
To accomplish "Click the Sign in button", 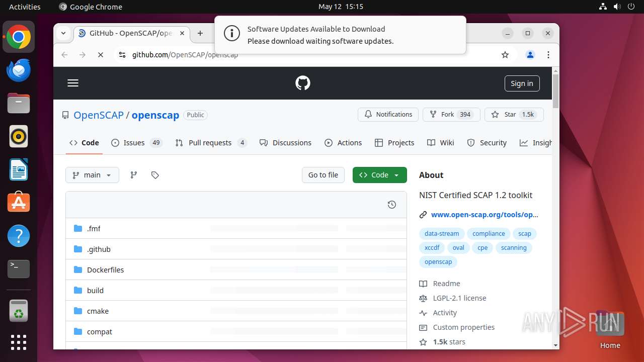I will [x=522, y=83].
